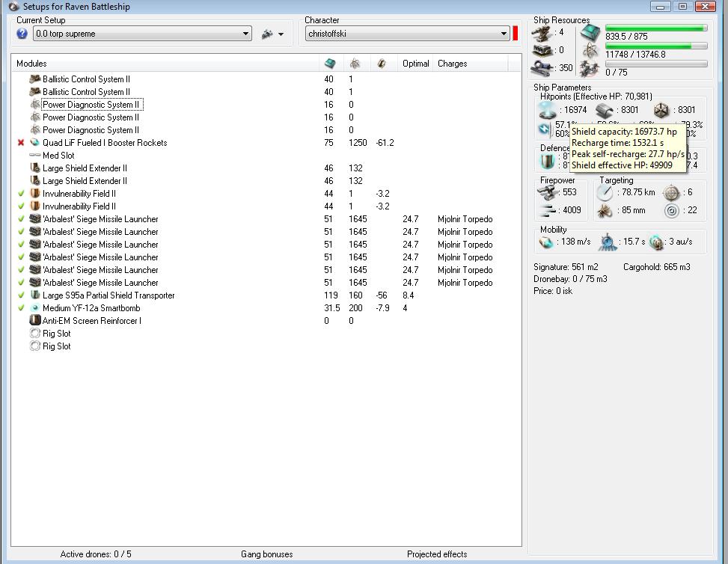Click the blue help question mark icon

(x=22, y=34)
